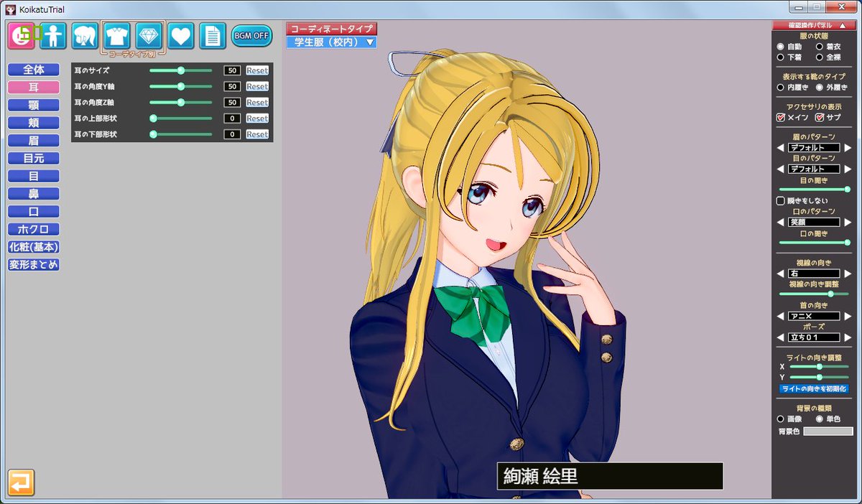The image size is (862, 504).
Task: Select the 口 face category
Action: pyautogui.click(x=33, y=212)
